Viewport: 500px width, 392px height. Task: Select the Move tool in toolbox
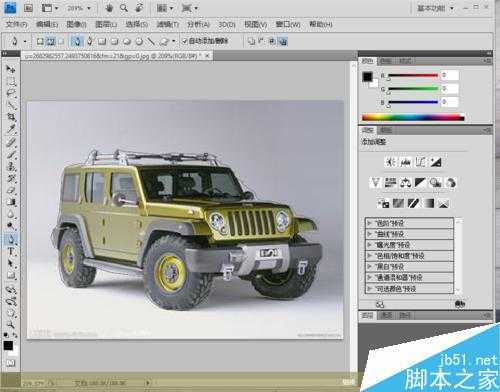point(11,69)
